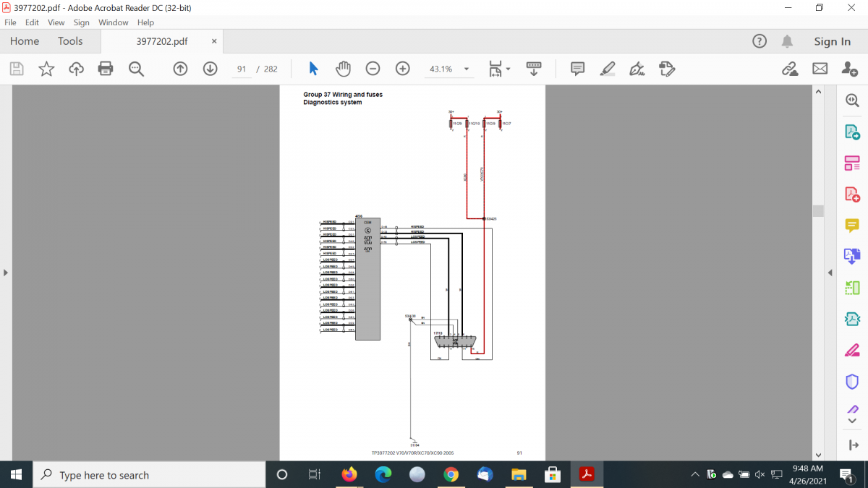Expand the fit page options dropdown
The width and height of the screenshot is (868, 488).
[x=508, y=69]
